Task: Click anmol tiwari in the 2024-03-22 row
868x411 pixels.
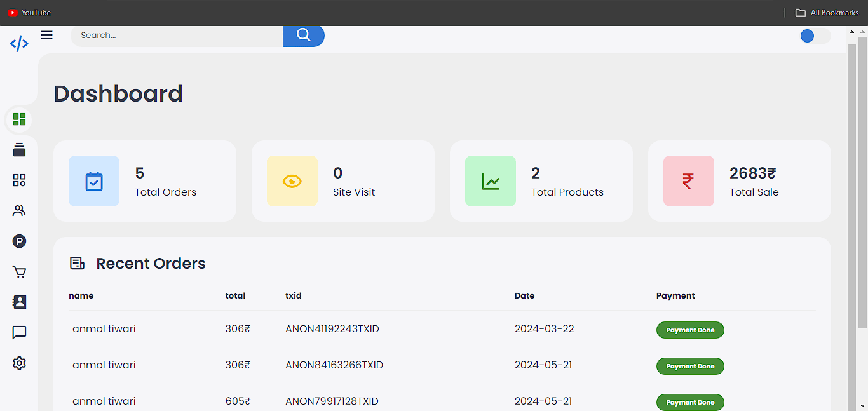Action: [104, 328]
